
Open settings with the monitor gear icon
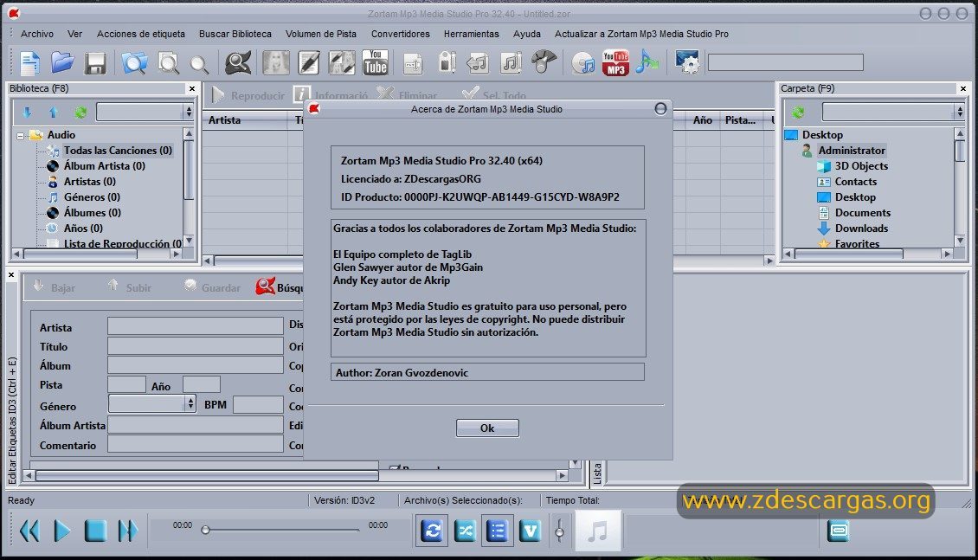coord(687,62)
